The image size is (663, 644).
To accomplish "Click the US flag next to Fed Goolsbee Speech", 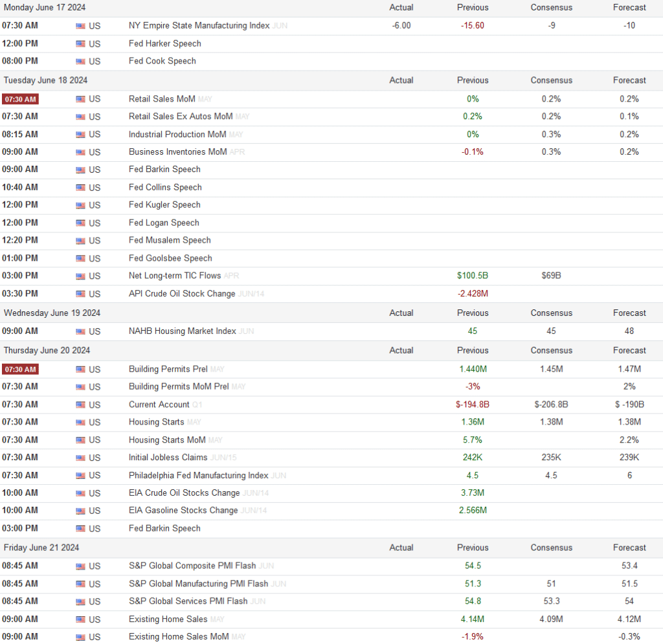I will tap(80, 259).
